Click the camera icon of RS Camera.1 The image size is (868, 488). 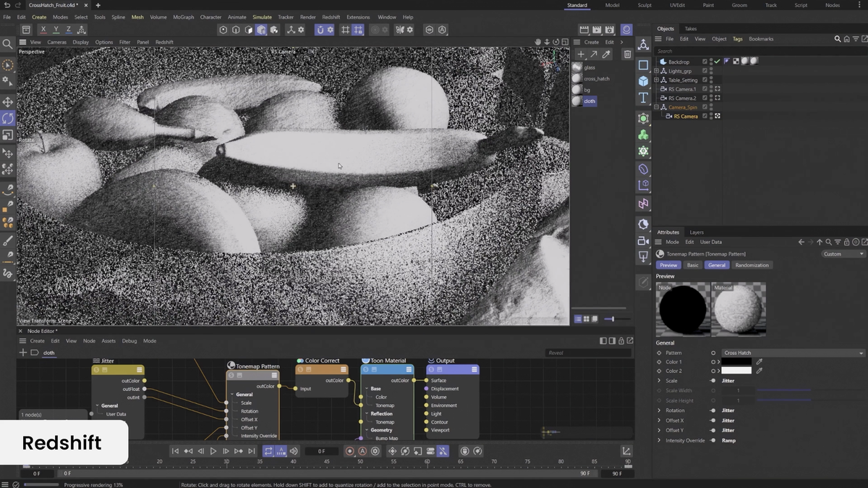click(663, 89)
